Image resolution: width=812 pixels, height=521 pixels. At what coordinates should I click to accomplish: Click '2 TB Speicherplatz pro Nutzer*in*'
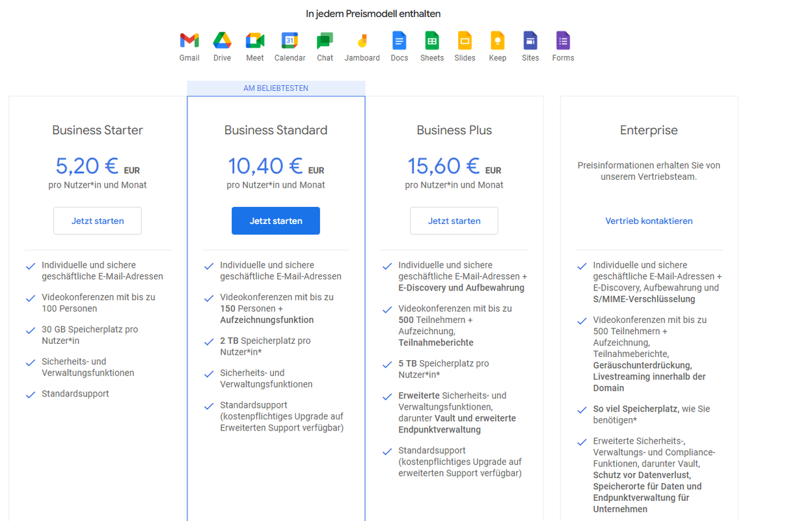tap(265, 346)
